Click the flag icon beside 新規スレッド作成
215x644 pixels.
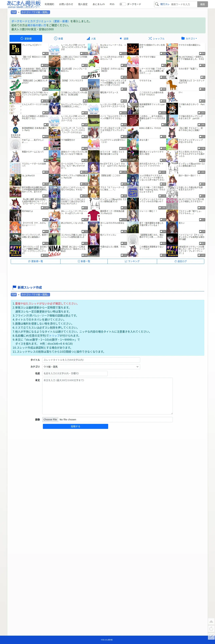pos(14,287)
